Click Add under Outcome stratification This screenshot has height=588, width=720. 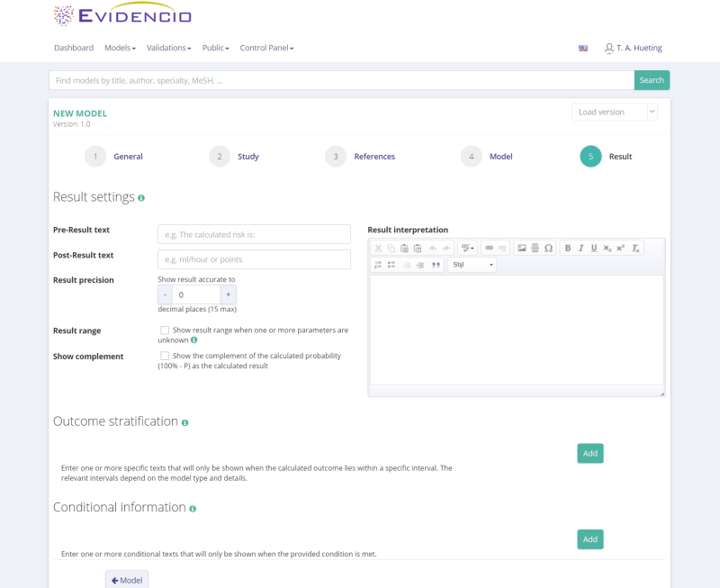[x=589, y=453]
